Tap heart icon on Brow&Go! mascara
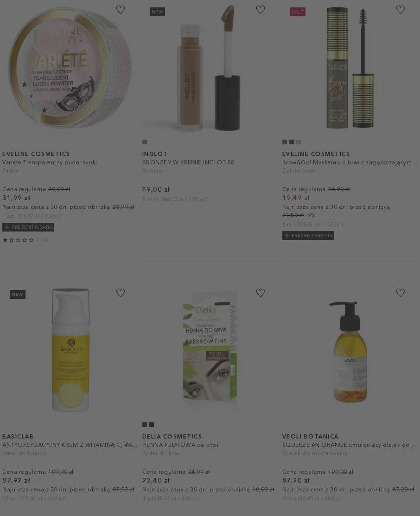Image resolution: width=420 pixels, height=516 pixels. pos(400,10)
